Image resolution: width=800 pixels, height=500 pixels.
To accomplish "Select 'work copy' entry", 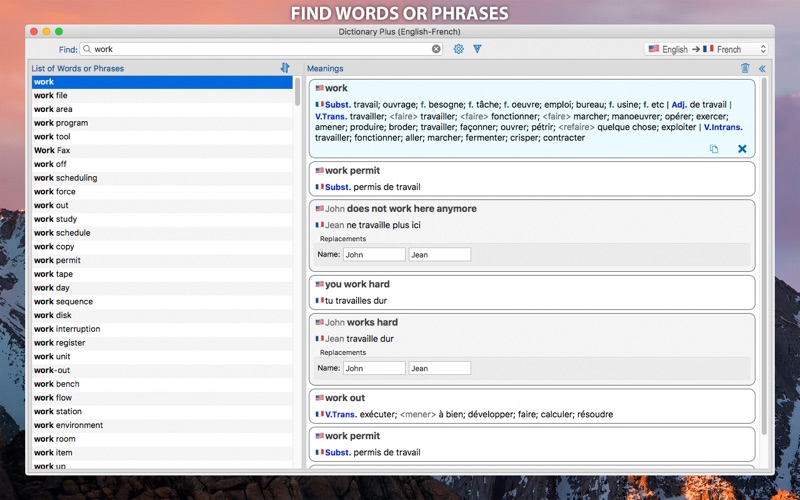I will click(162, 247).
